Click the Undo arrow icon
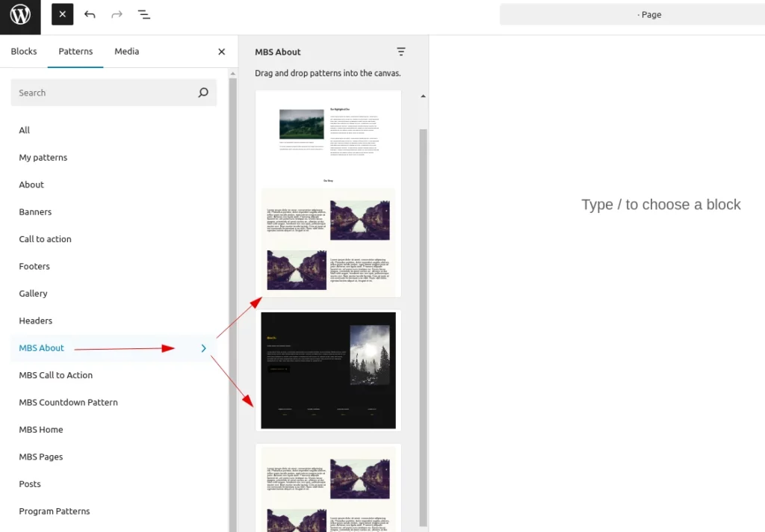The width and height of the screenshot is (765, 532). tap(90, 14)
